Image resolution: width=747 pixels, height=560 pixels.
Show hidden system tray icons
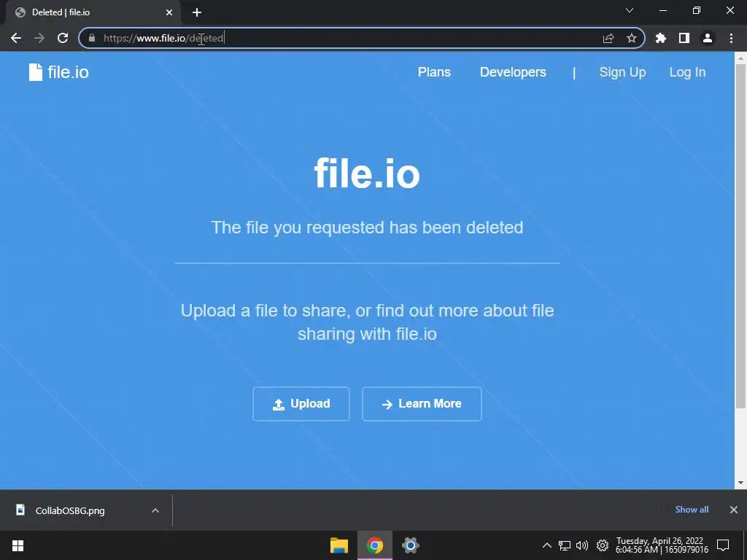(547, 545)
